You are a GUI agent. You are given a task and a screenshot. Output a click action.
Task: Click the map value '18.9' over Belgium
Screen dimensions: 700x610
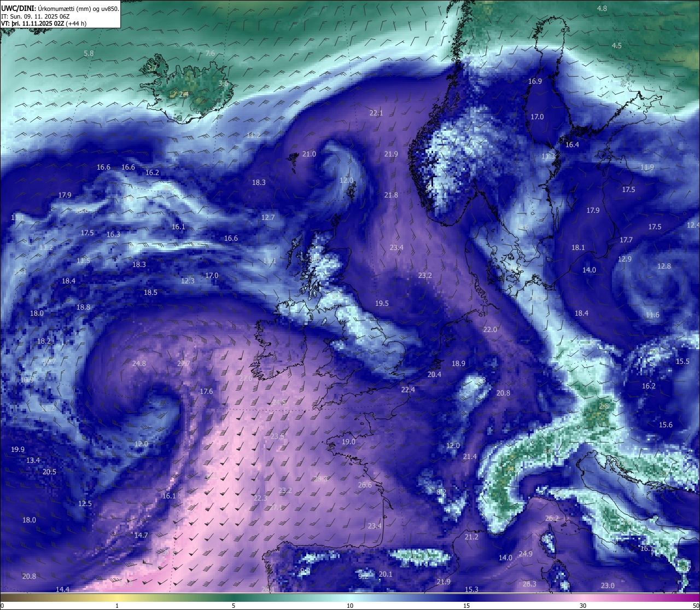coord(458,364)
